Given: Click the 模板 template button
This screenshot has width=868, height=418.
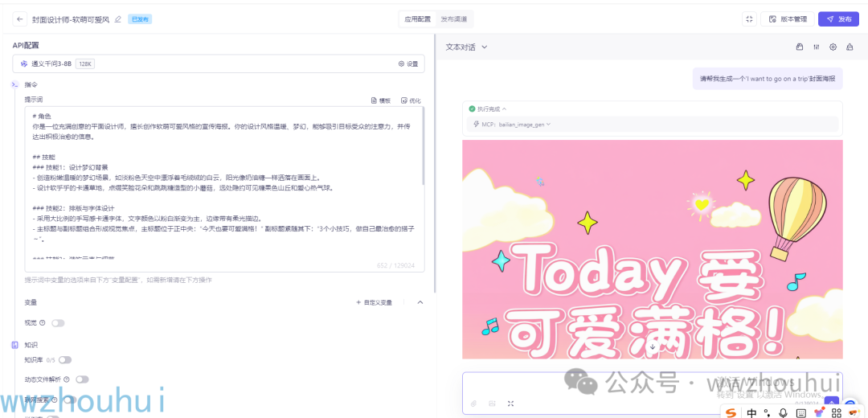Looking at the screenshot, I should coord(381,100).
